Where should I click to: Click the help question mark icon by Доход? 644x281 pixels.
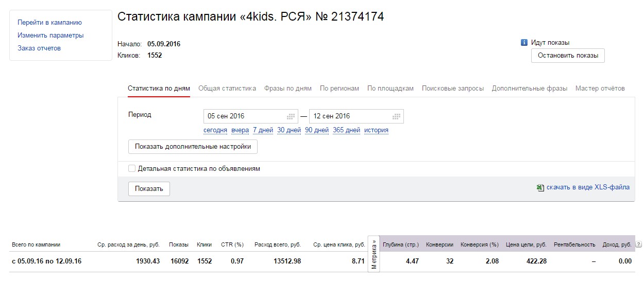point(639,245)
